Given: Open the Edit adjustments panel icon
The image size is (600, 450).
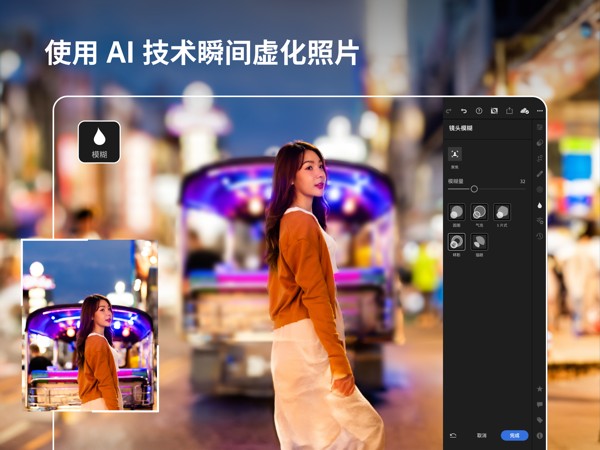Looking at the screenshot, I should [540, 127].
